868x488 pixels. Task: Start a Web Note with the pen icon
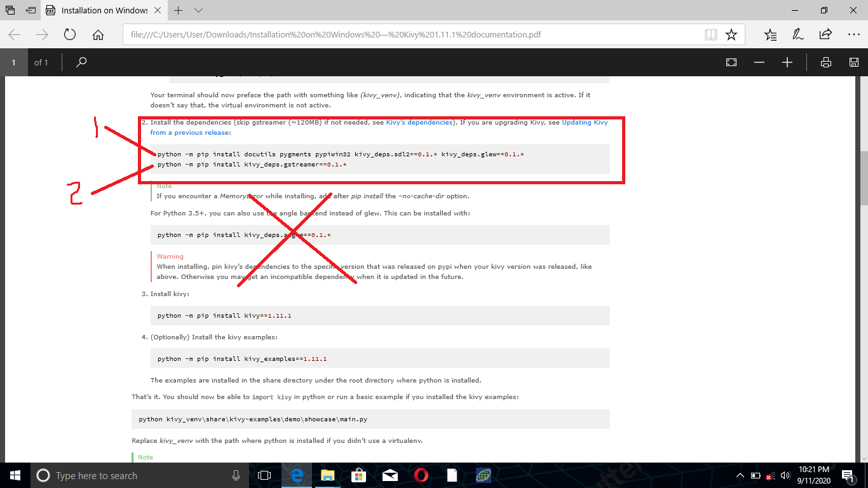(798, 35)
